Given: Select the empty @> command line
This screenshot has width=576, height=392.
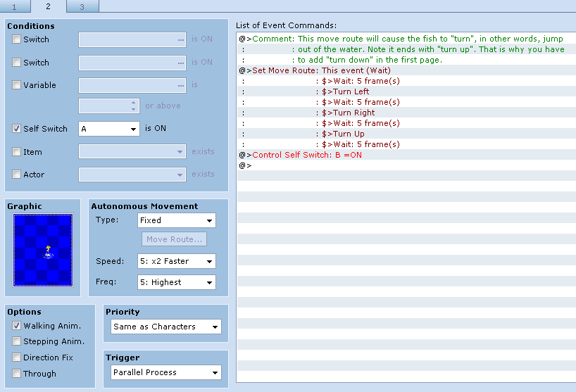Looking at the screenshot, I should pyautogui.click(x=406, y=165).
